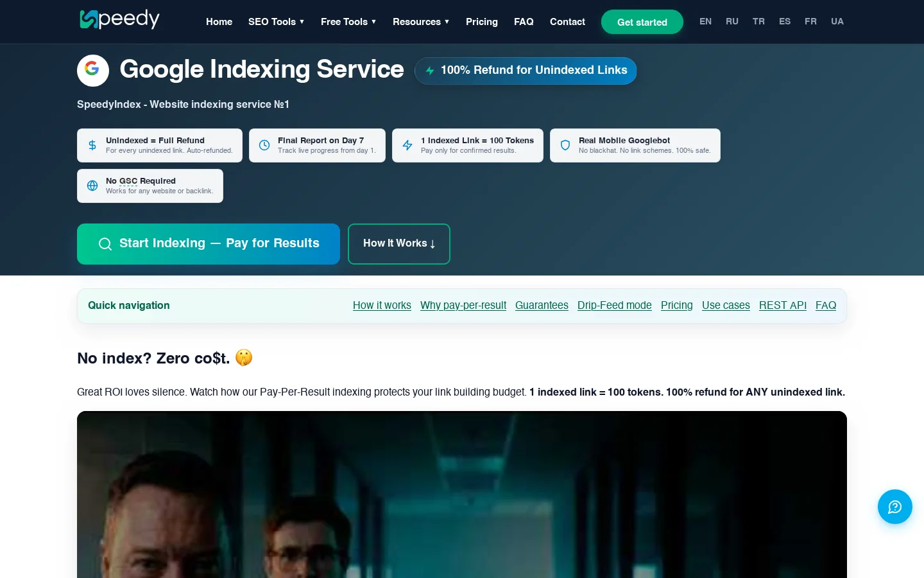The width and height of the screenshot is (924, 578).
Task: Switch language to UA
Action: pyautogui.click(x=837, y=21)
